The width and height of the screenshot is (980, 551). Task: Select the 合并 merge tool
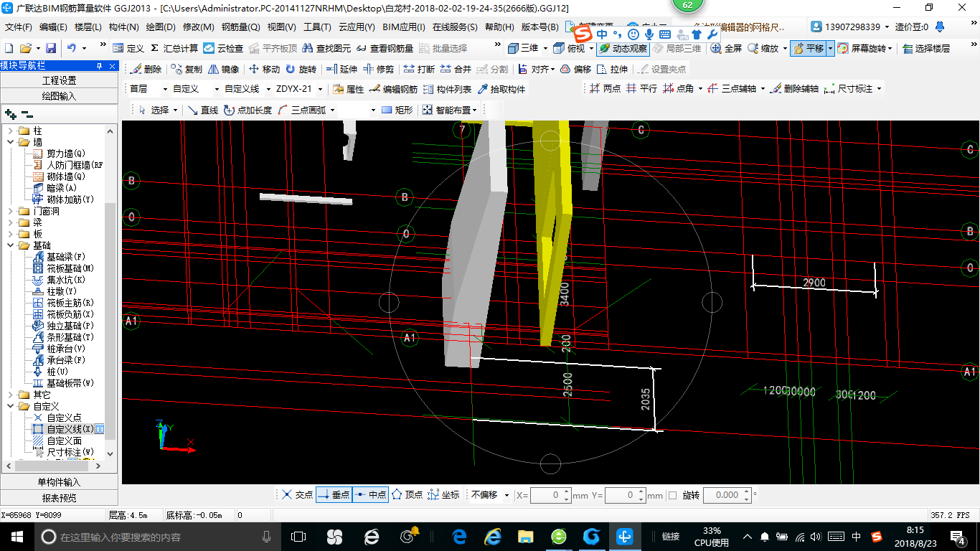456,69
